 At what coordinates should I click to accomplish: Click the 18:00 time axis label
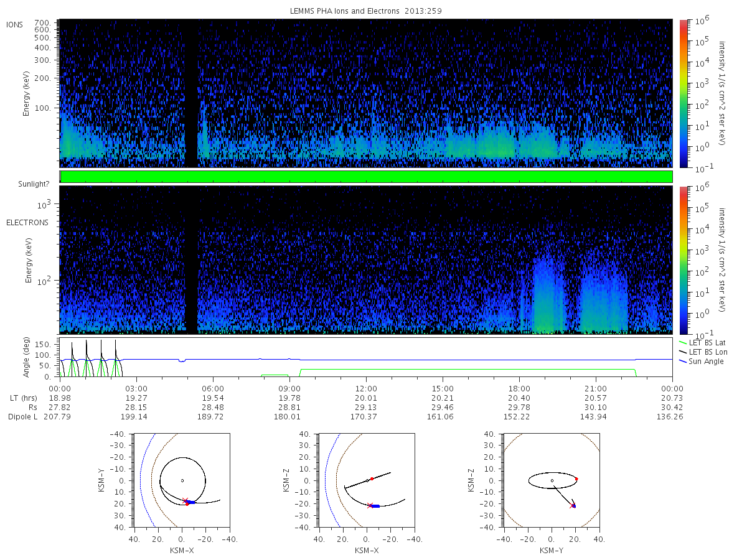(519, 387)
